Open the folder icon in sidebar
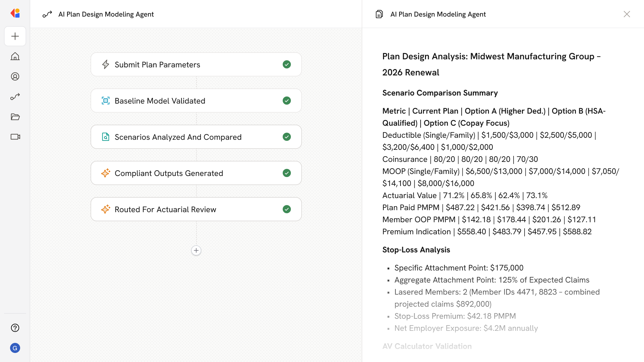This screenshot has height=362, width=644. [x=15, y=117]
